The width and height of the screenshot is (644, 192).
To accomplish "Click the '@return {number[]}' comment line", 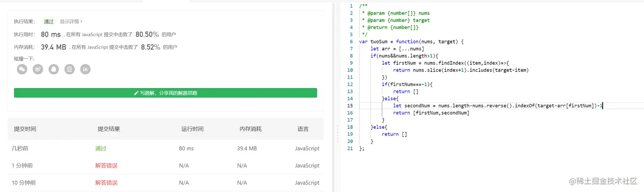I will (x=390, y=28).
